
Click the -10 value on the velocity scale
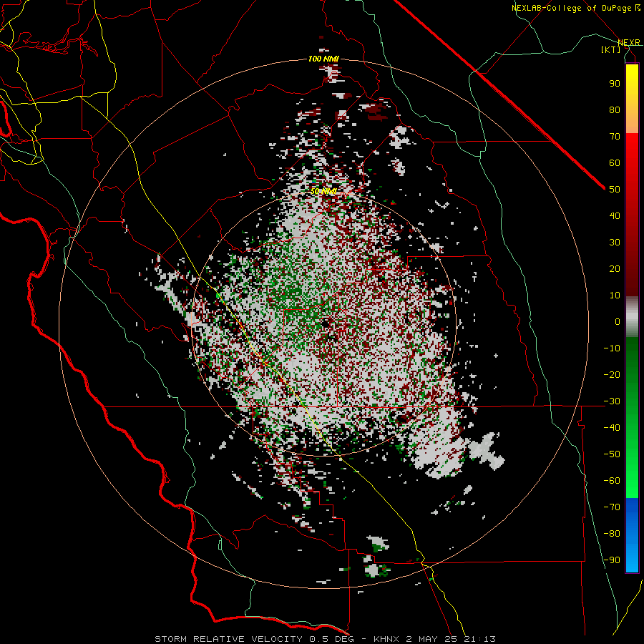[x=612, y=348]
